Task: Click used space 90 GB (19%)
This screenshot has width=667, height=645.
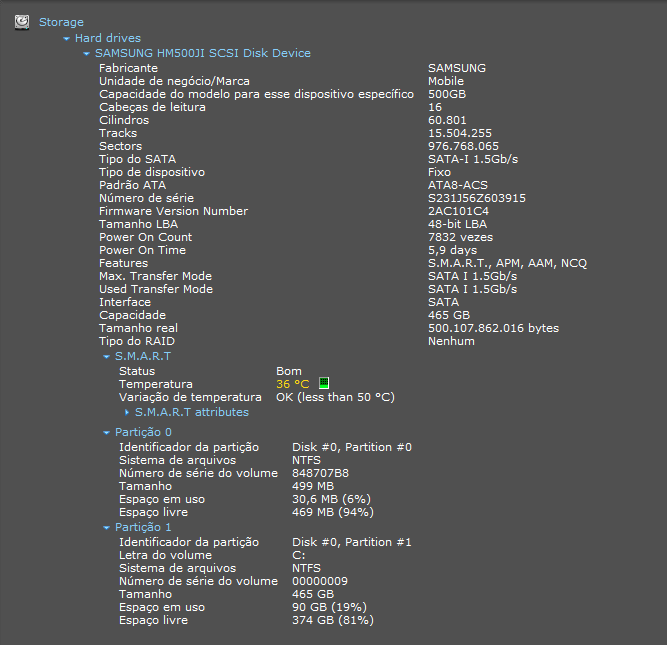Action: (329, 607)
